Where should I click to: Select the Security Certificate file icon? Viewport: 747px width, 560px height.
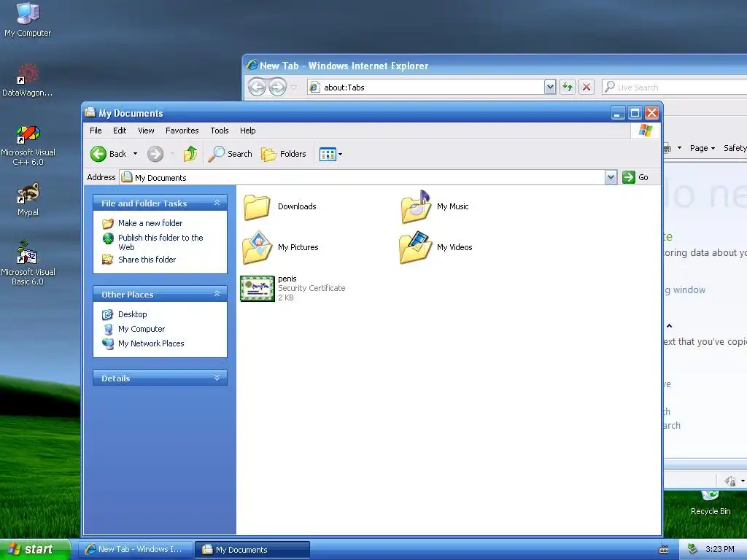point(258,289)
